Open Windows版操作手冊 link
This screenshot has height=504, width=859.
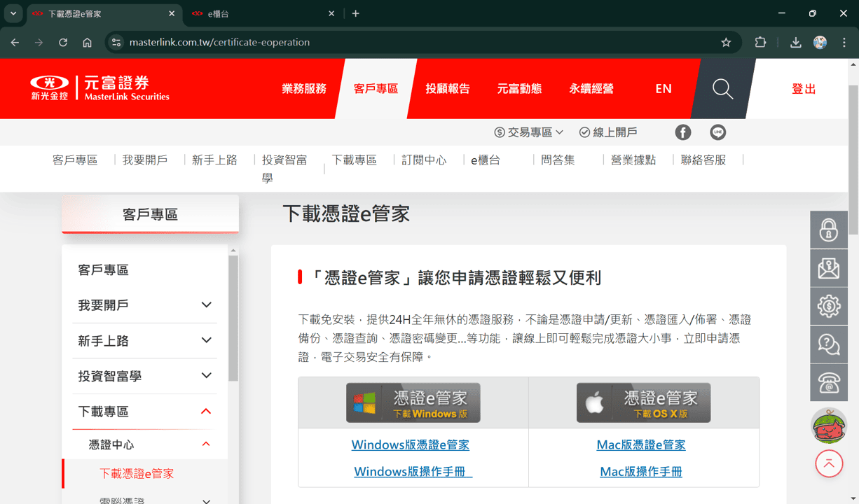(413, 472)
